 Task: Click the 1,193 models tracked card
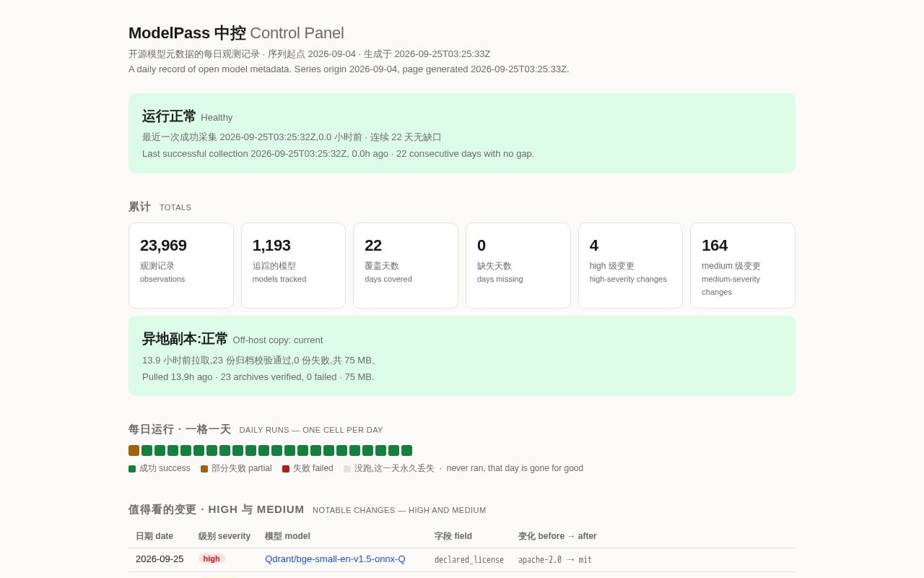293,265
